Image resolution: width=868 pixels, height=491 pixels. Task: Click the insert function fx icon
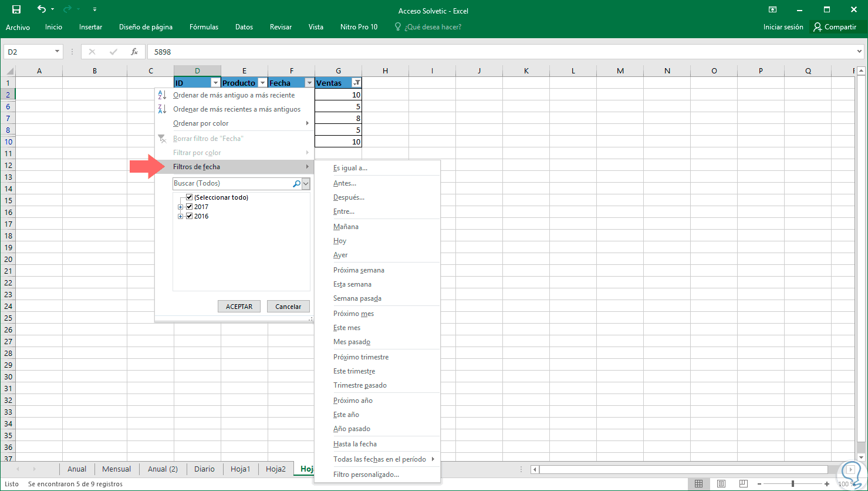[134, 52]
